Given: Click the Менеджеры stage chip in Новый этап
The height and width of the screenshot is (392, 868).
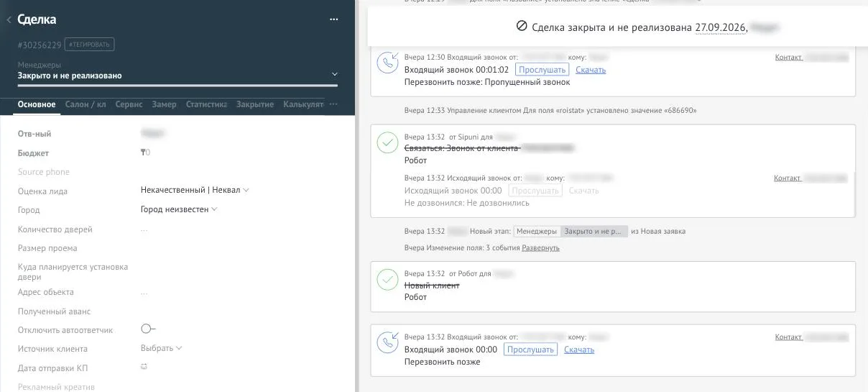Looking at the screenshot, I should click(537, 232).
